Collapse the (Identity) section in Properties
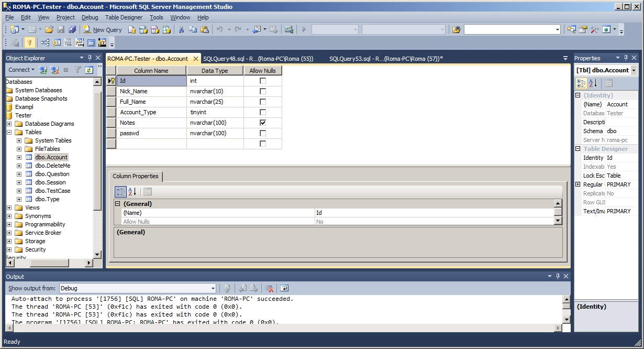 click(x=578, y=95)
